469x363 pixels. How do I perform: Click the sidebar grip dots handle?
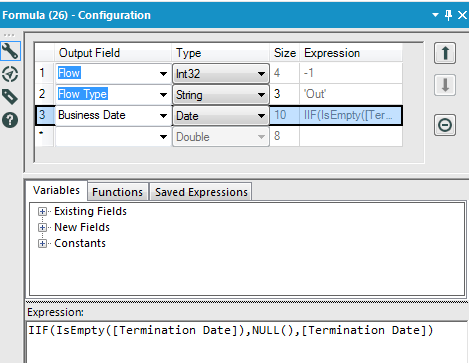click(9, 35)
